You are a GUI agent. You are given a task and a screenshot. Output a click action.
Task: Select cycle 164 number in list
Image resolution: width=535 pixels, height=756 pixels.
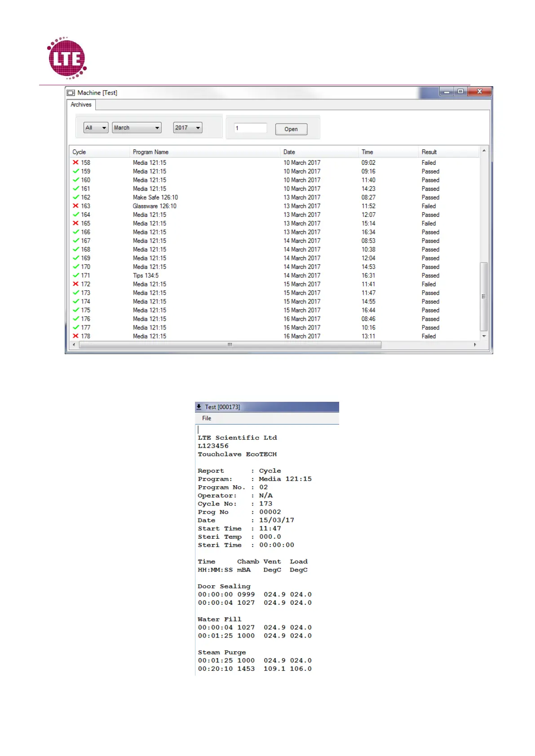tap(85, 215)
